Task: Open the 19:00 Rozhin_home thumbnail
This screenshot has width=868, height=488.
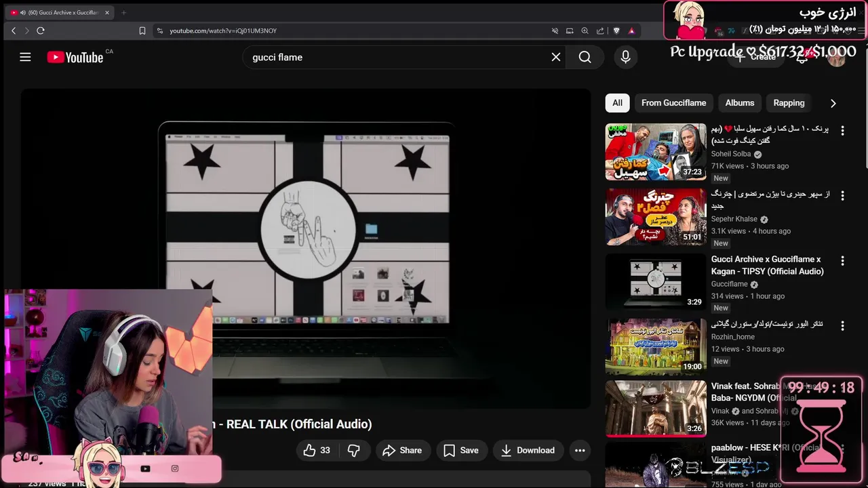Action: [x=656, y=347]
